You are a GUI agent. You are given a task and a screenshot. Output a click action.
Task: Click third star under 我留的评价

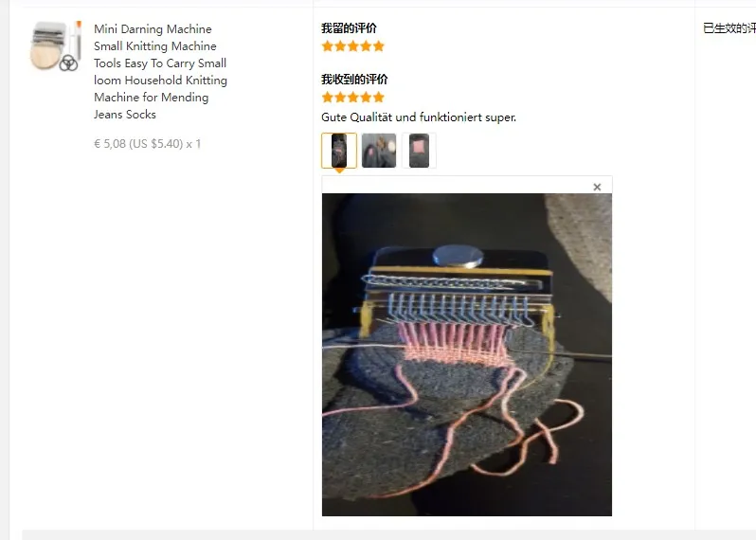click(353, 46)
